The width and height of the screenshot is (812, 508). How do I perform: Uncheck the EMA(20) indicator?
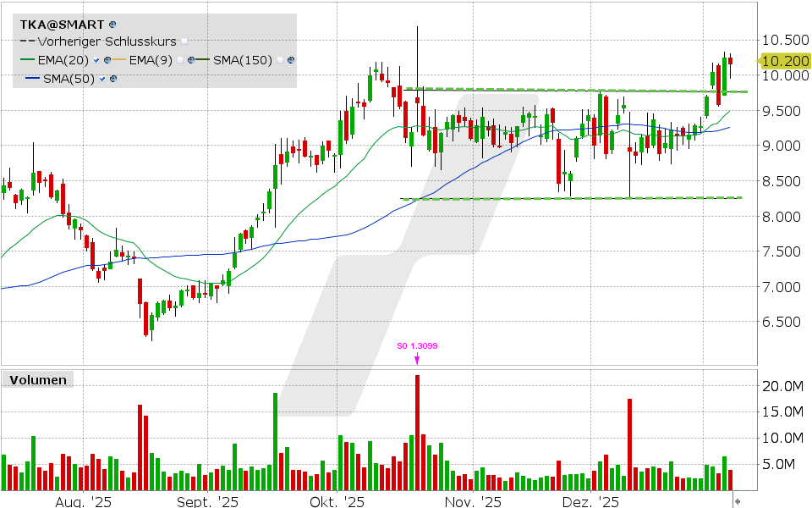click(x=95, y=59)
